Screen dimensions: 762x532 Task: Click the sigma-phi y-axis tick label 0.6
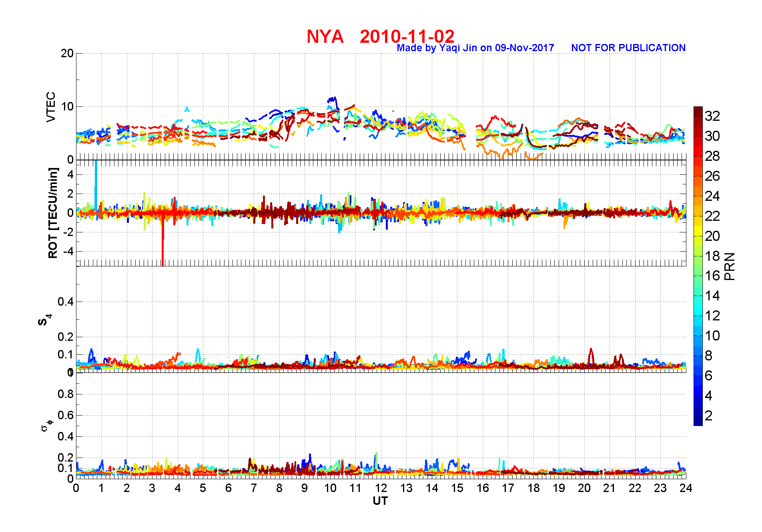tap(66, 415)
